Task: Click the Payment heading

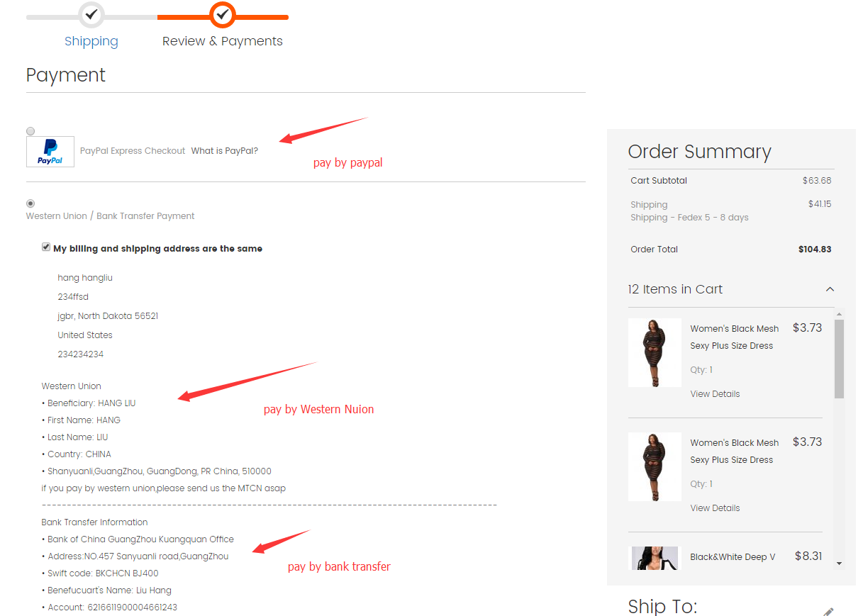Action: click(66, 75)
